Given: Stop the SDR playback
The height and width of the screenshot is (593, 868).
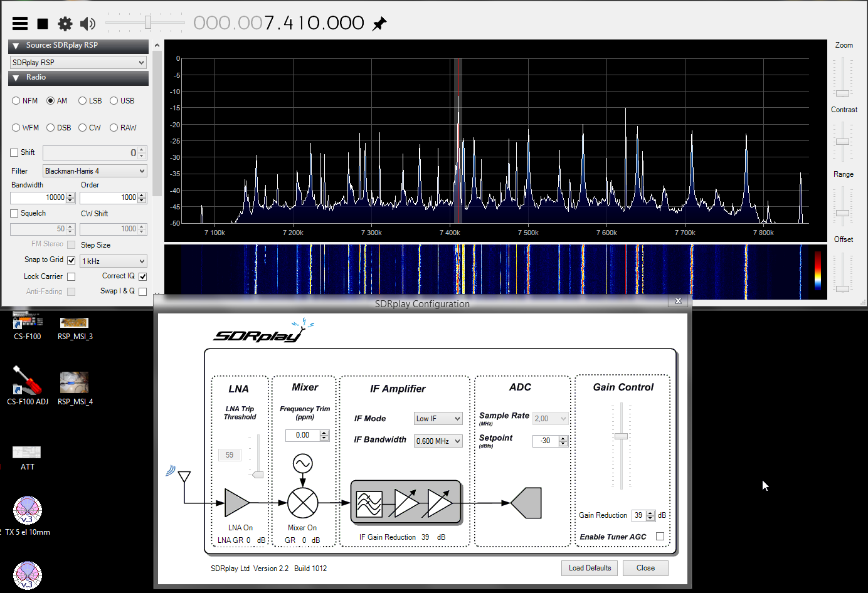Looking at the screenshot, I should [x=43, y=24].
